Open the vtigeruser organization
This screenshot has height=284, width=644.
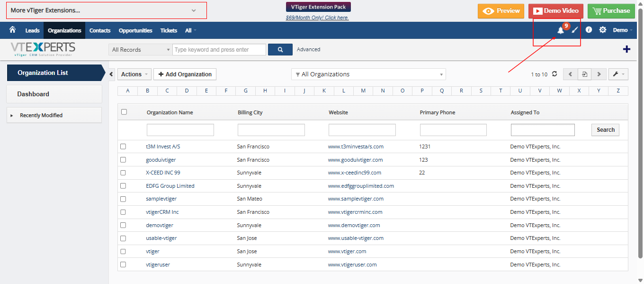[158, 265]
